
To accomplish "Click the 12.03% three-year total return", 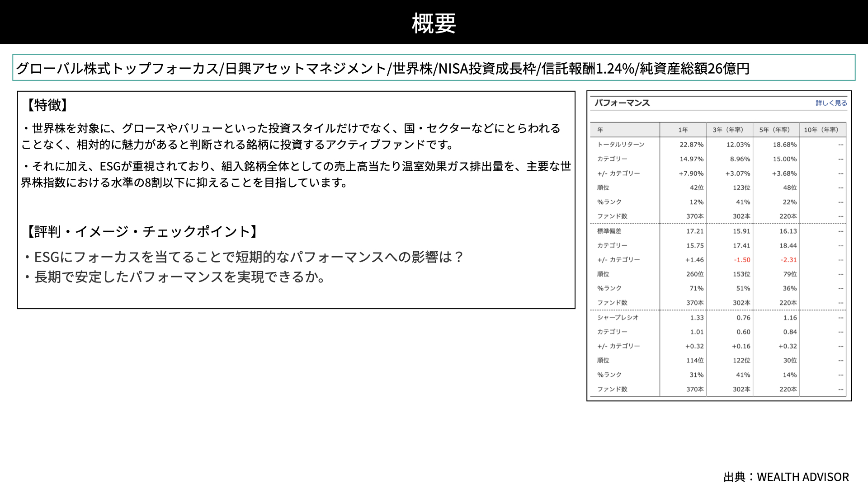I will [x=738, y=145].
